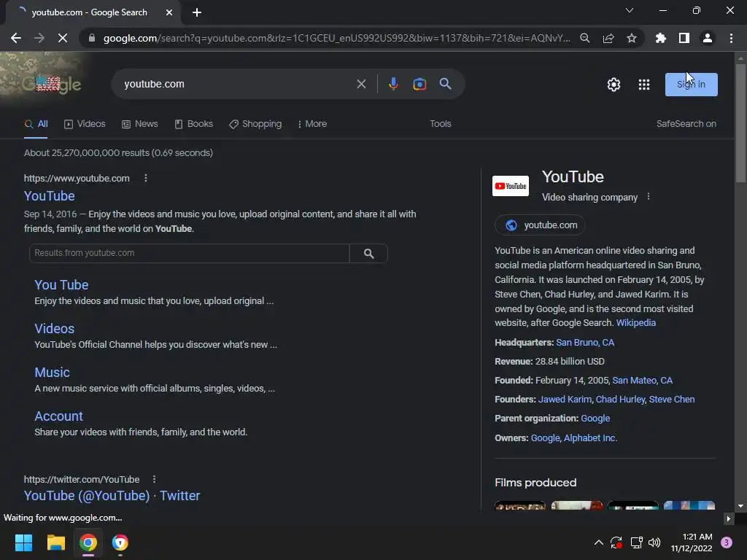Open the Account sitelink
This screenshot has height=560, width=747.
pyautogui.click(x=58, y=416)
